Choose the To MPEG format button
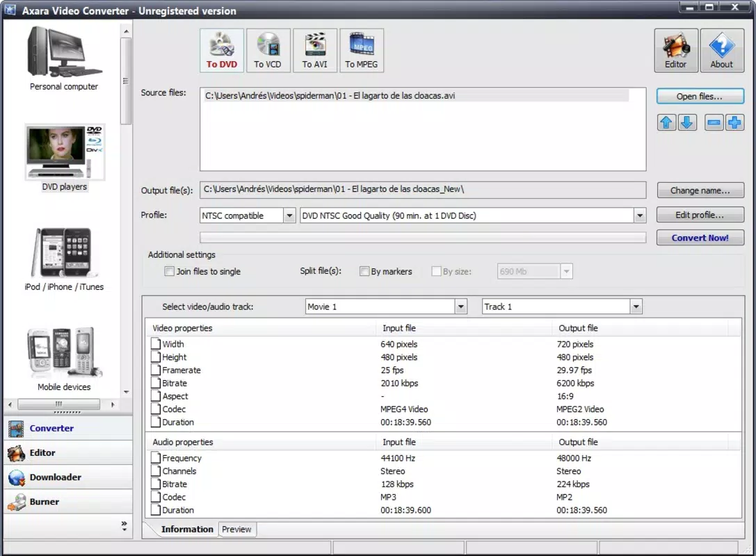The width and height of the screenshot is (756, 556). tap(362, 50)
